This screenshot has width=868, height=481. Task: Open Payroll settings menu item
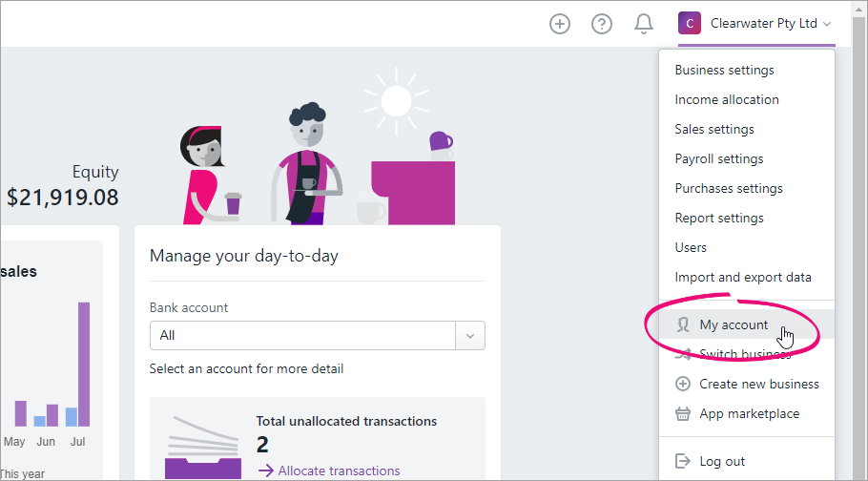coord(719,159)
